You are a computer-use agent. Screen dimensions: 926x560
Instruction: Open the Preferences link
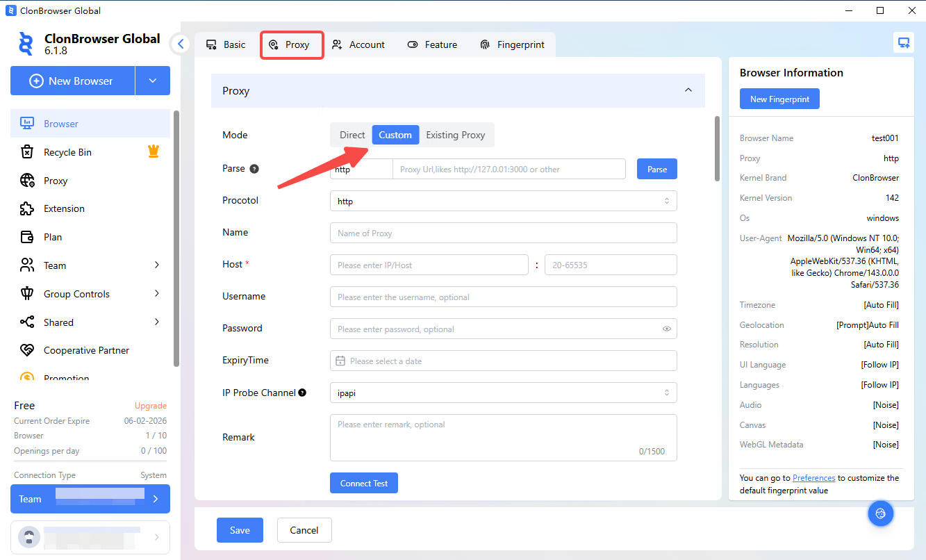coord(813,478)
